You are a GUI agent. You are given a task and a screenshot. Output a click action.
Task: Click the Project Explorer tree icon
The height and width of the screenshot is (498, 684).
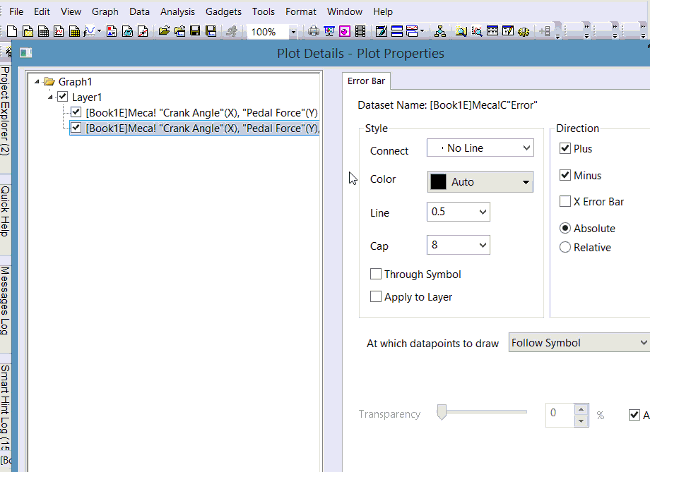[440, 31]
